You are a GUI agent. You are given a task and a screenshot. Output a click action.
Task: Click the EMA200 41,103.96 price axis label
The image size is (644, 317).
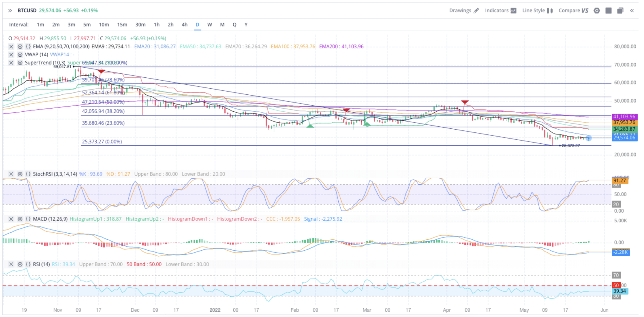tap(624, 117)
